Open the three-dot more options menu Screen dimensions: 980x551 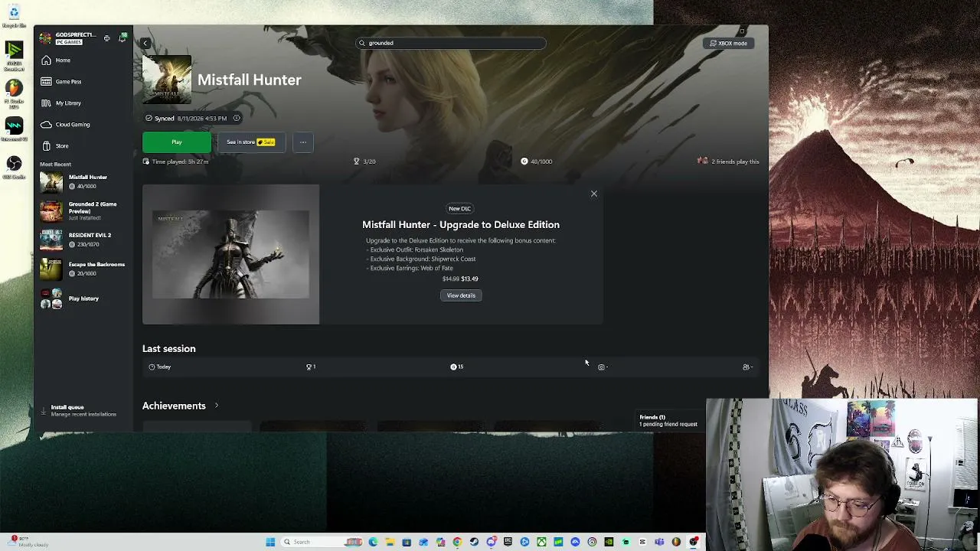[303, 142]
